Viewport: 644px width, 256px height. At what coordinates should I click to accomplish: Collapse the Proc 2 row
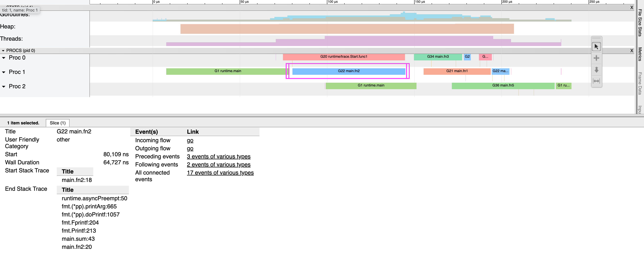pyautogui.click(x=4, y=86)
